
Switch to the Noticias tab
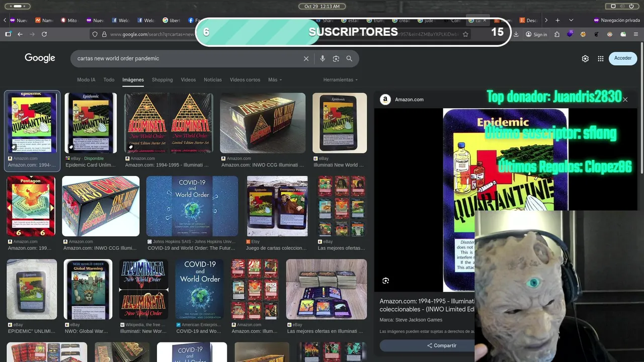click(x=213, y=79)
